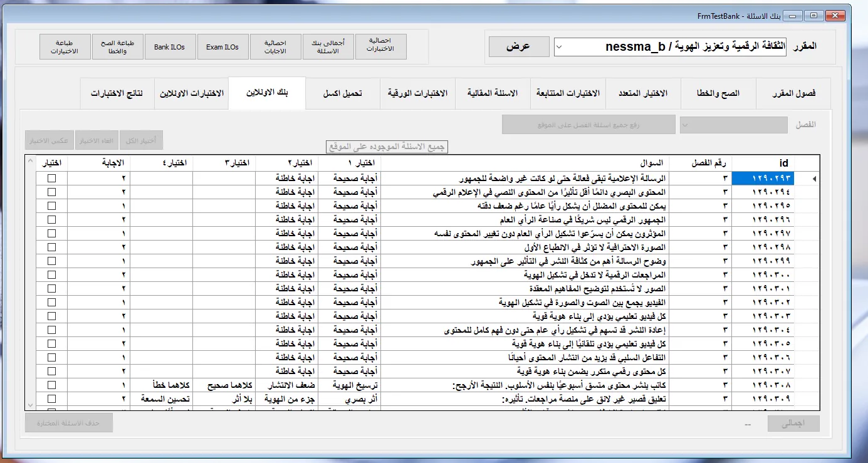Select the الاختبارات المتتابعة tab
Screen dimensions: 868x463
pyautogui.click(x=568, y=93)
